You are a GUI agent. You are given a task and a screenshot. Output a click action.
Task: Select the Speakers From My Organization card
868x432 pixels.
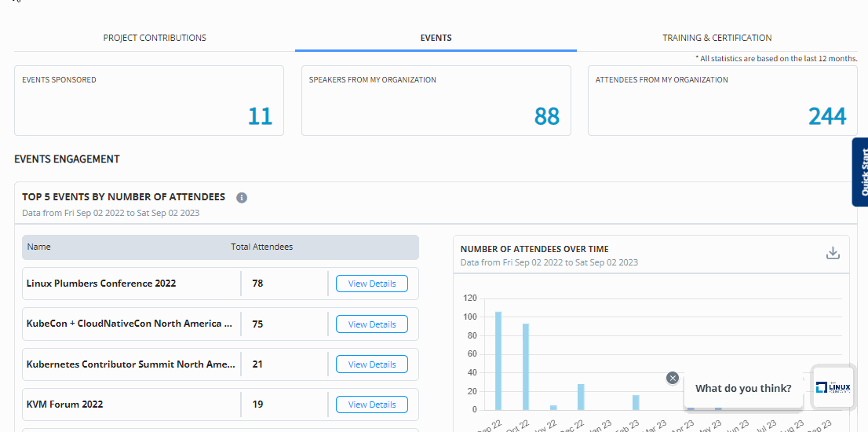[x=436, y=101]
